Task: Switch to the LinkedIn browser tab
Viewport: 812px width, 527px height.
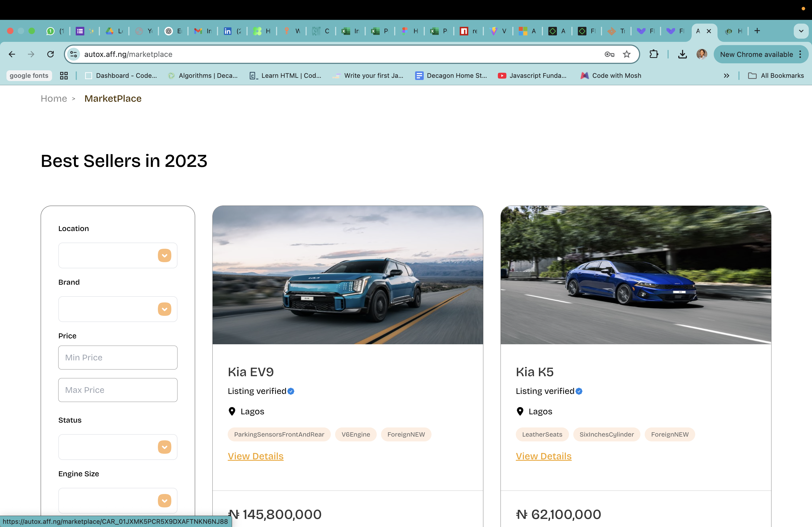Action: pyautogui.click(x=232, y=31)
